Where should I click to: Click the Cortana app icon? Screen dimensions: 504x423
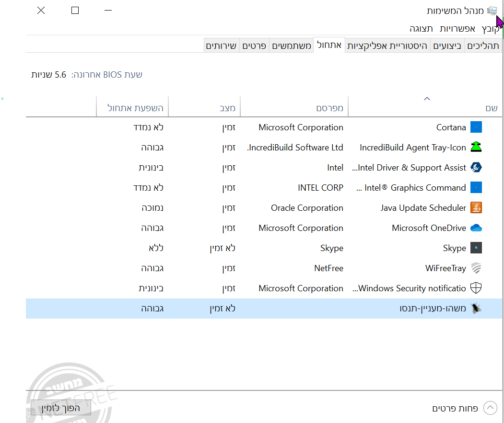click(476, 127)
